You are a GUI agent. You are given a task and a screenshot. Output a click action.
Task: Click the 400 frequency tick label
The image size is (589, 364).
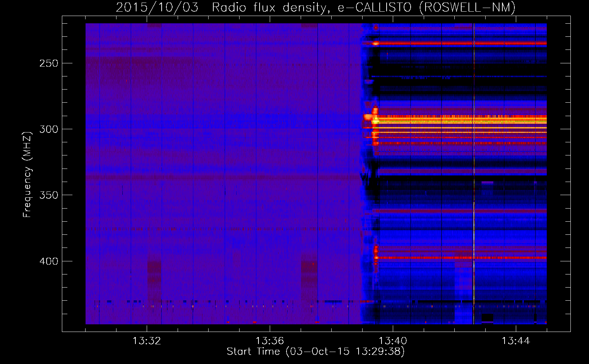point(49,261)
